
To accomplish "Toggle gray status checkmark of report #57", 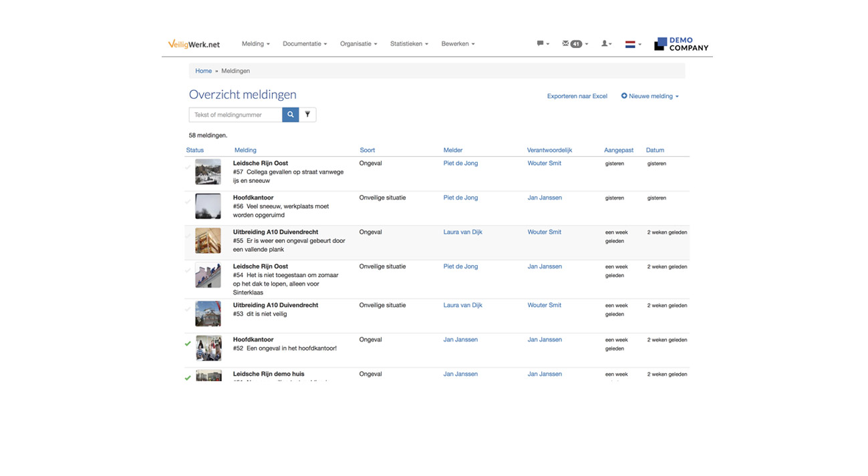I will [x=188, y=168].
